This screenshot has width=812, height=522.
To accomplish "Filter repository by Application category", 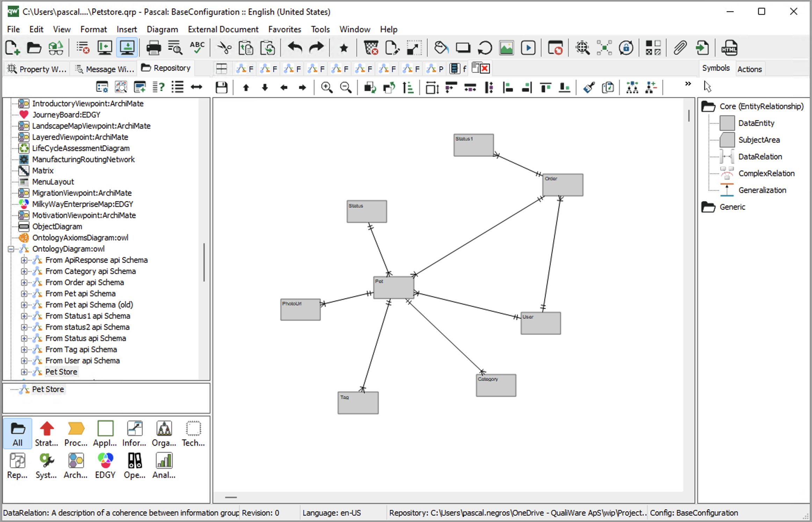I will 105,433.
